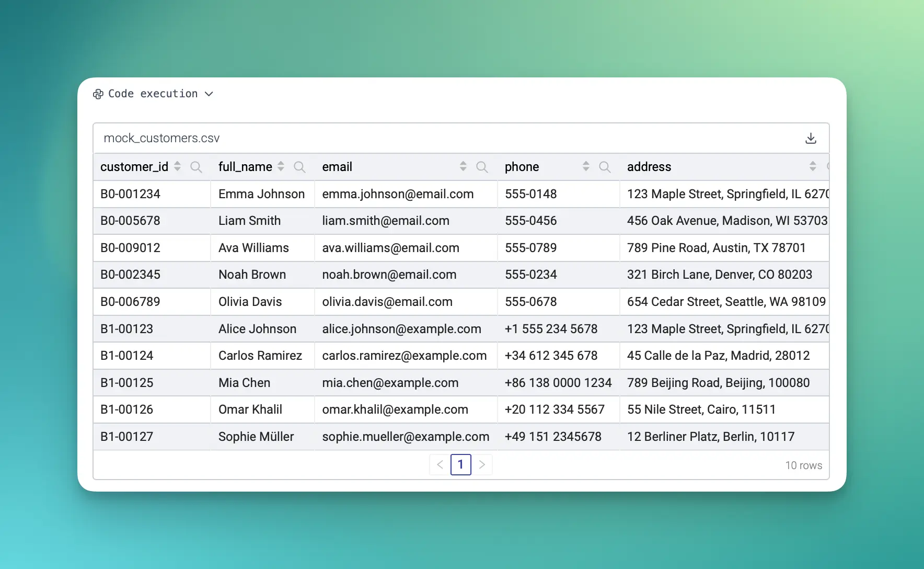Screen dimensions: 924x569
Task: Go to the next page
Action: tap(482, 464)
